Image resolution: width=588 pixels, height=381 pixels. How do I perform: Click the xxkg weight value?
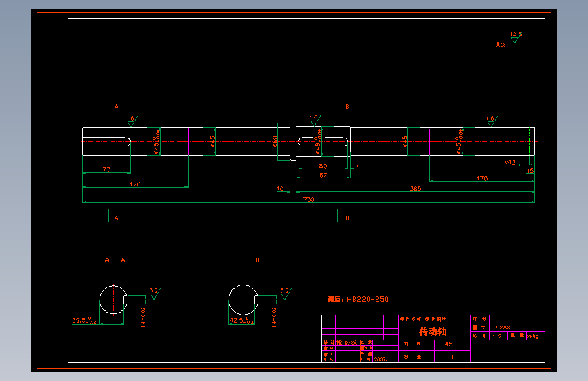pos(532,336)
